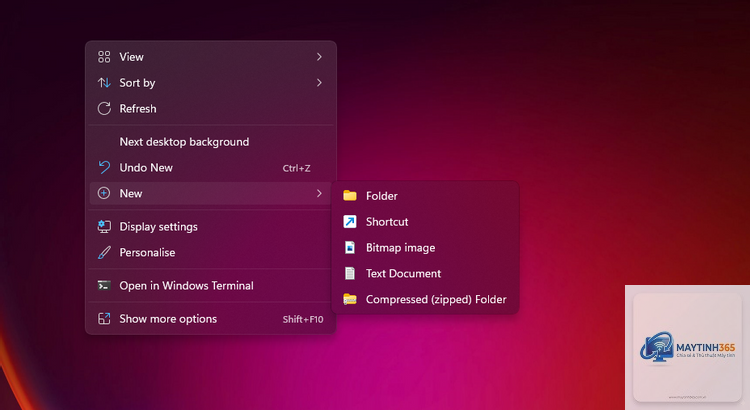
Task: Create a new Bitmap image
Action: tap(425, 247)
